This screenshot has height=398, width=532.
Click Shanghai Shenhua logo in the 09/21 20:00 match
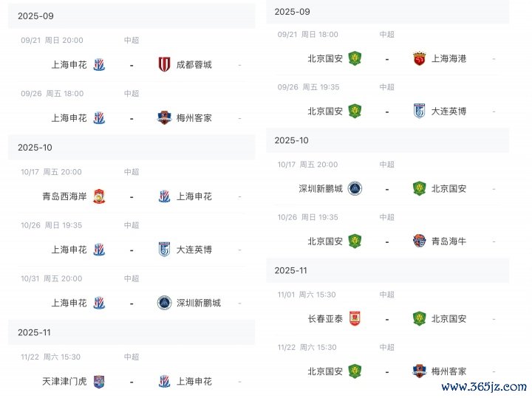[x=99, y=64]
